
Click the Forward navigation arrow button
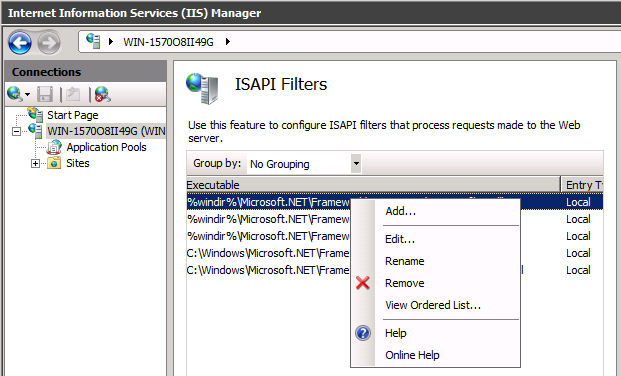49,42
